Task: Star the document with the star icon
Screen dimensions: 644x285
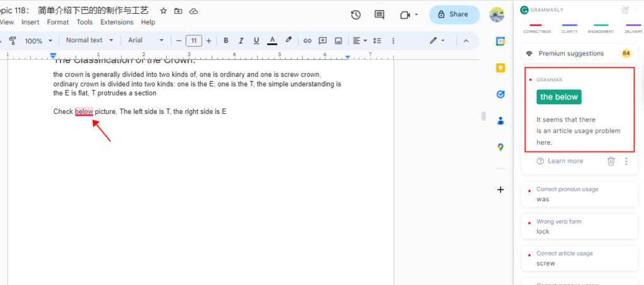Action: [x=164, y=11]
